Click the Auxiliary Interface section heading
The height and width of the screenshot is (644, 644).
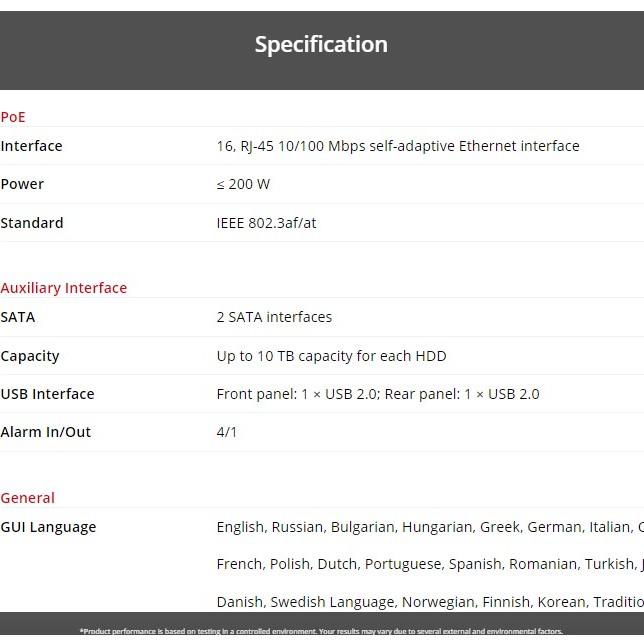click(64, 288)
